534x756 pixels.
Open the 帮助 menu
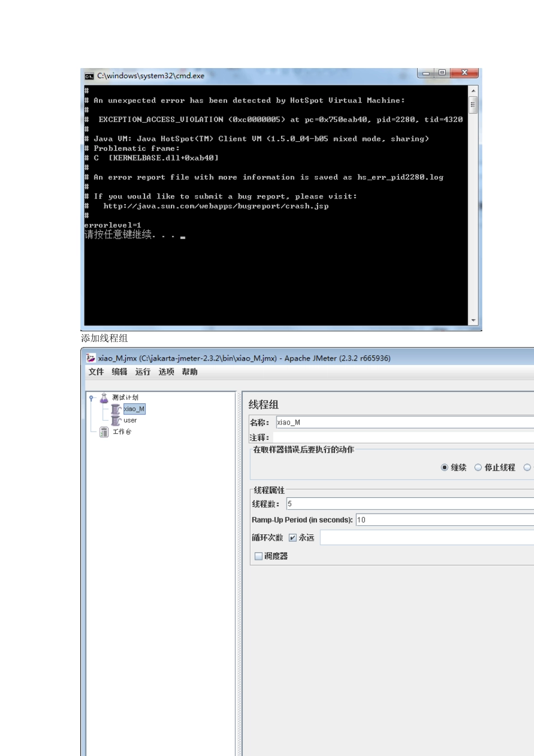tap(189, 372)
